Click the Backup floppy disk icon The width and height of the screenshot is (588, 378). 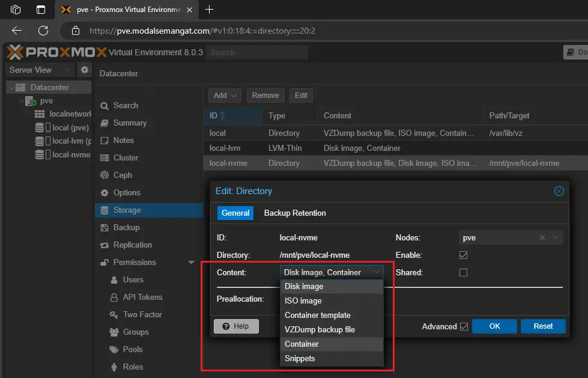point(105,228)
